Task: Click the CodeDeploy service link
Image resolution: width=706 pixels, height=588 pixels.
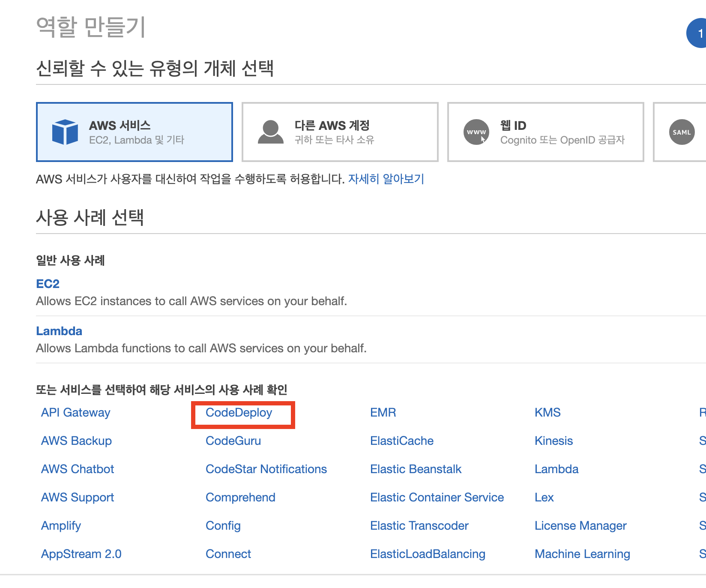Action: coord(239,412)
